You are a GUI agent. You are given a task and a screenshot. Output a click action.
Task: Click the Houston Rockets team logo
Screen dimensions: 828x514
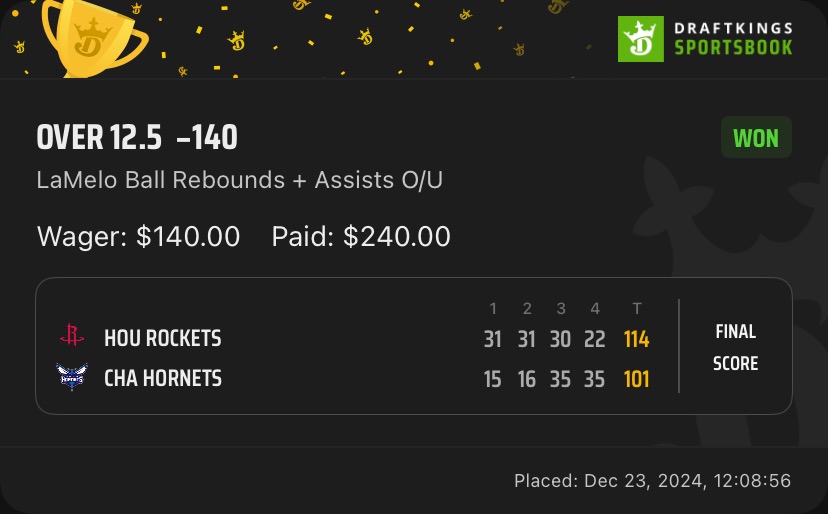tap(72, 338)
